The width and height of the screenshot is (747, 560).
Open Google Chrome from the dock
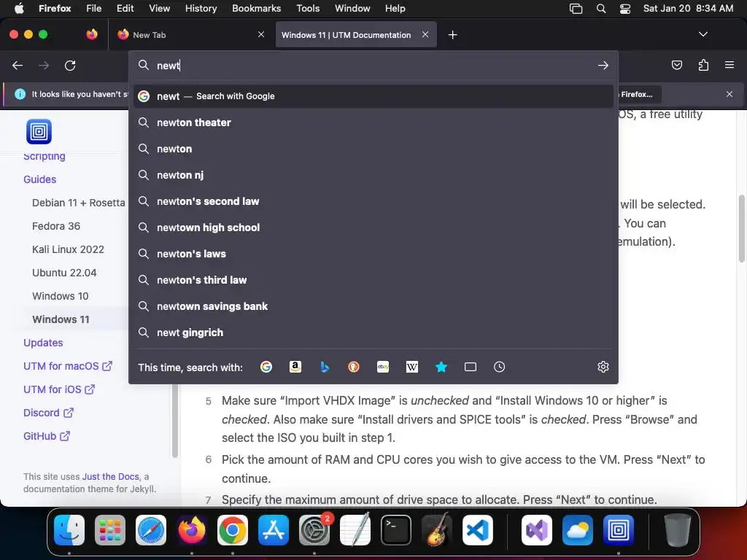tap(233, 530)
